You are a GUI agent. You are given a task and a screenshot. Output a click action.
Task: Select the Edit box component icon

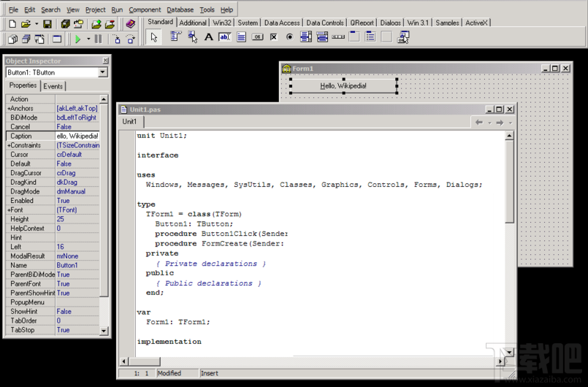tap(225, 37)
